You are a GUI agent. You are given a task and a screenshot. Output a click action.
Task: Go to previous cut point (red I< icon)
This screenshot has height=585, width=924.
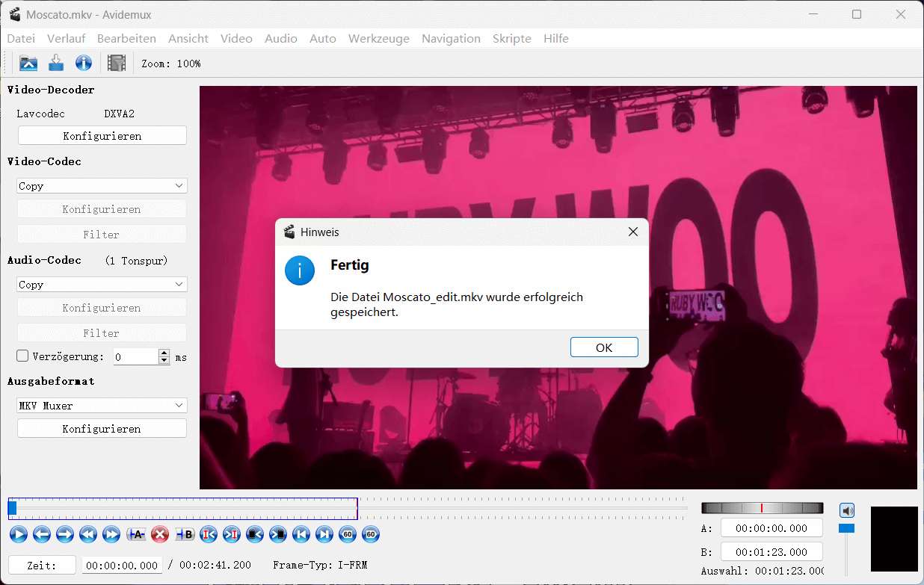[209, 534]
